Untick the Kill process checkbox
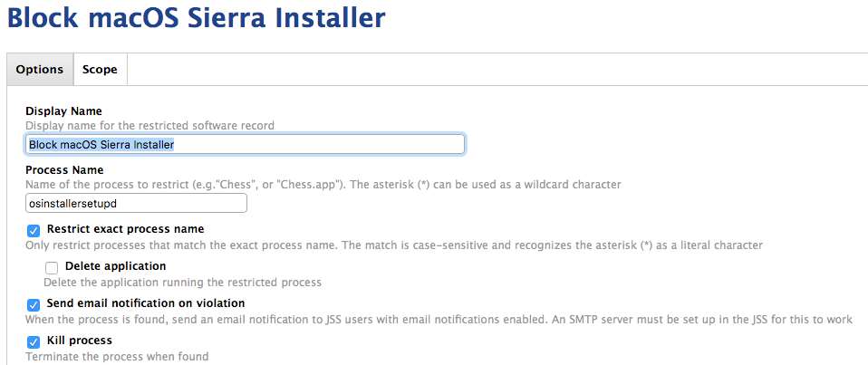Screen dimensions: 868x365 pyautogui.click(x=34, y=341)
